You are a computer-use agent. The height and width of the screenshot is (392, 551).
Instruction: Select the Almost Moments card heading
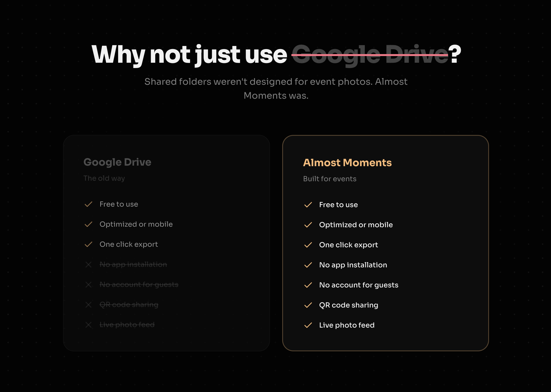348,163
